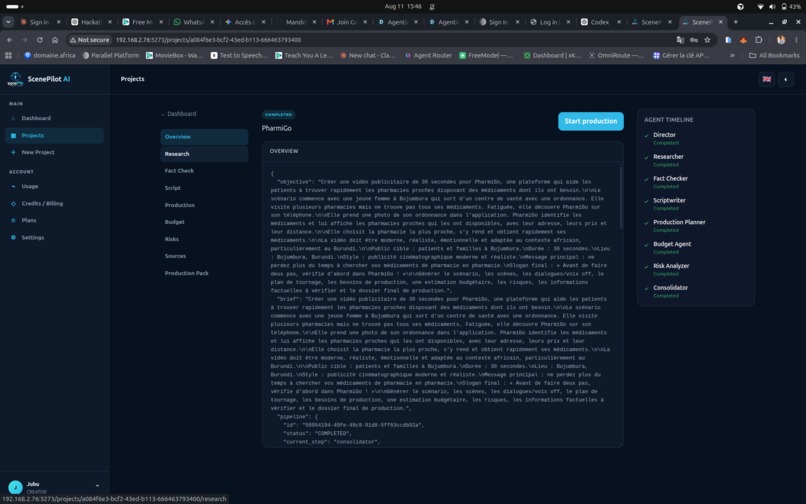Image resolution: width=806 pixels, height=504 pixels.
Task: Click the saved passwords key icon
Action: pyautogui.click(x=693, y=40)
